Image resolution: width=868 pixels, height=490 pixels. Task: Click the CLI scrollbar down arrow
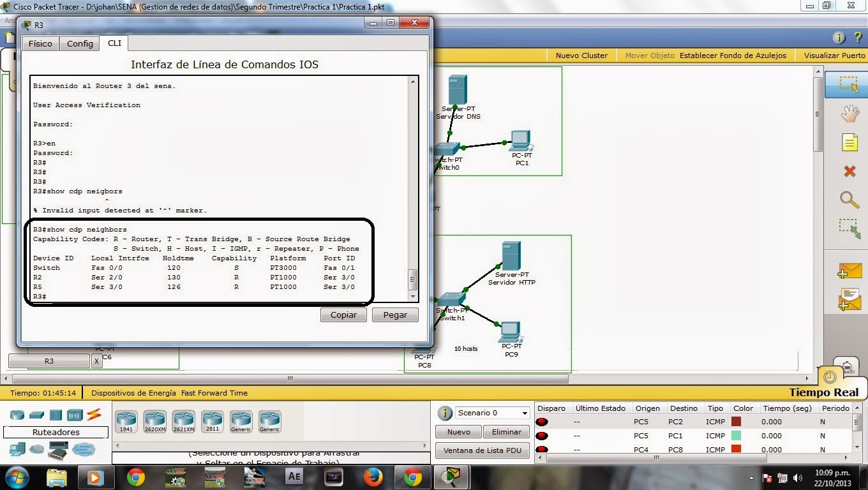[x=412, y=296]
